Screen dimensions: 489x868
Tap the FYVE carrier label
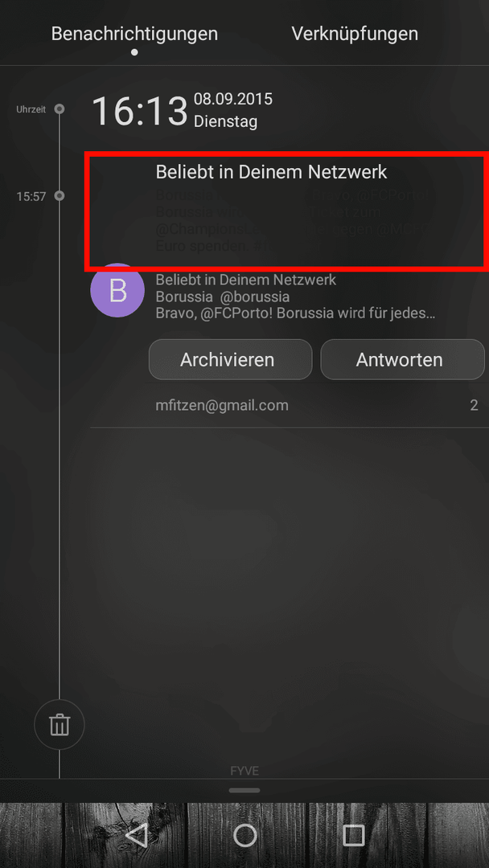click(244, 771)
